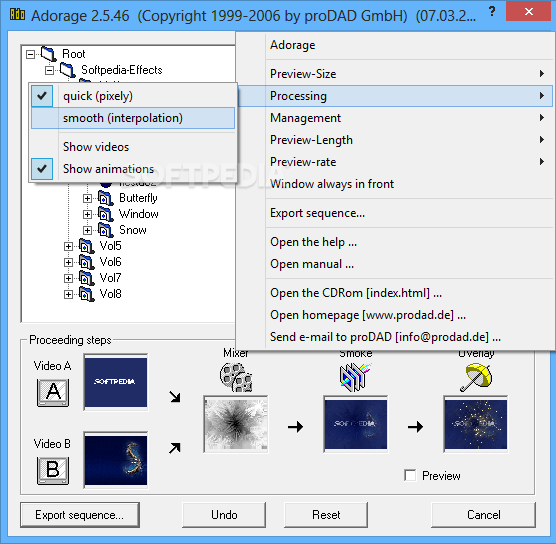Click the Undo button

224,515
